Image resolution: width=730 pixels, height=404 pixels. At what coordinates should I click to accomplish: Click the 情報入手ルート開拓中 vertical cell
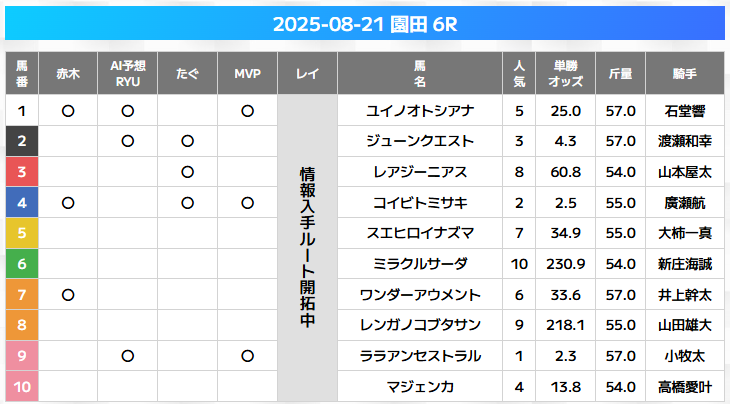coord(307,248)
